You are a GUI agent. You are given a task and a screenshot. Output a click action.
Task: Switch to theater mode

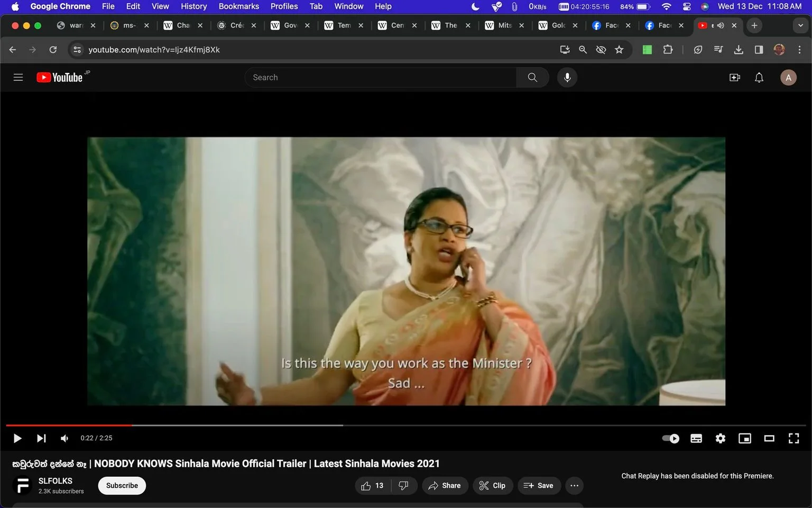(769, 438)
